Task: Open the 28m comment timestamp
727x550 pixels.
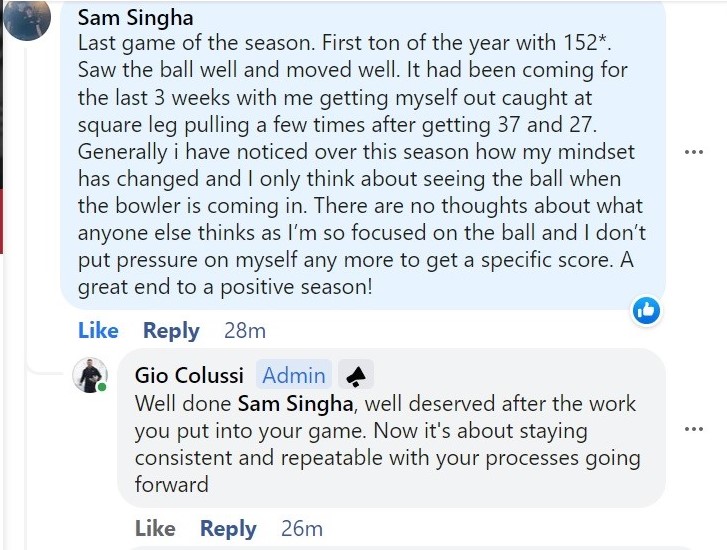Action: tap(244, 330)
